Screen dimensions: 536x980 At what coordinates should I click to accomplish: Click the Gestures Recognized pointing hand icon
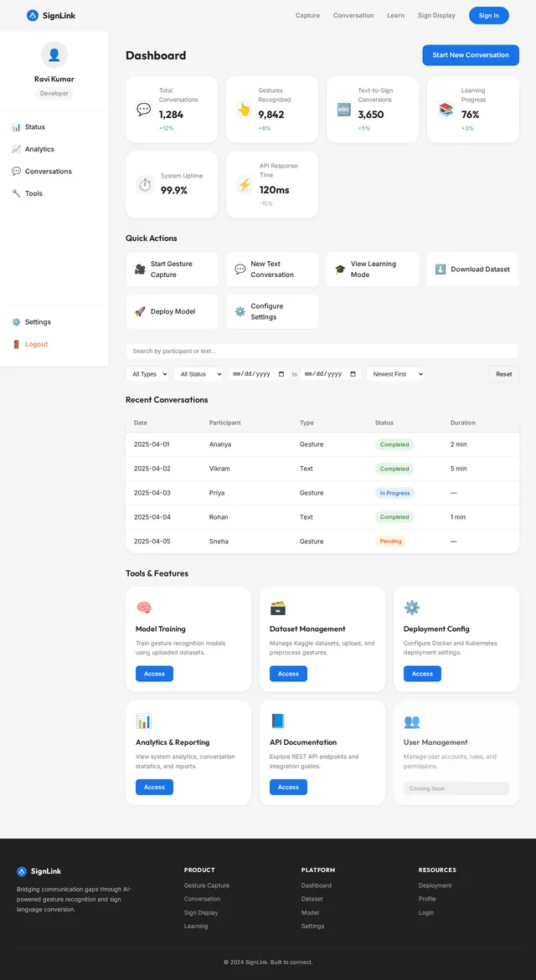244,110
